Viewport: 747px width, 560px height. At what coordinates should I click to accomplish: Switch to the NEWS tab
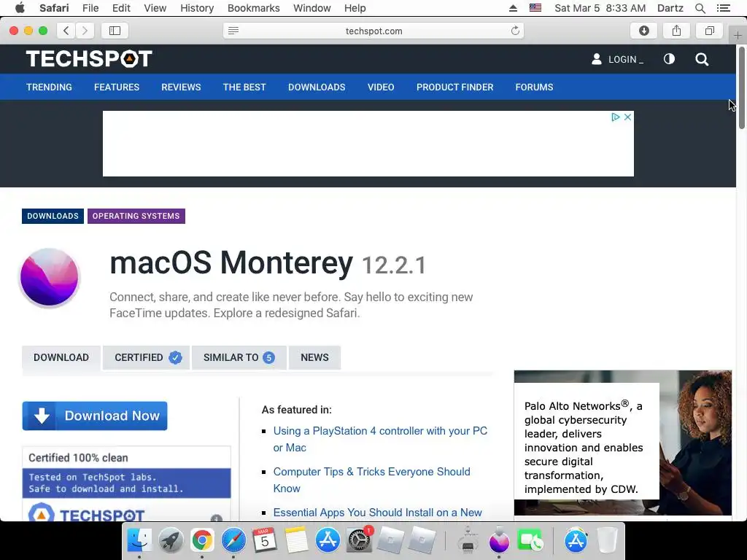314,357
